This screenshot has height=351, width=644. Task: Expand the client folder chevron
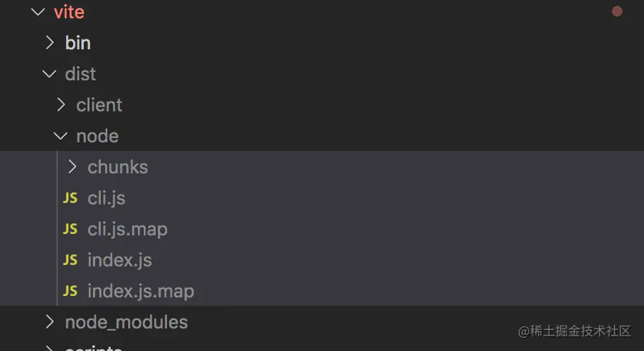61,105
